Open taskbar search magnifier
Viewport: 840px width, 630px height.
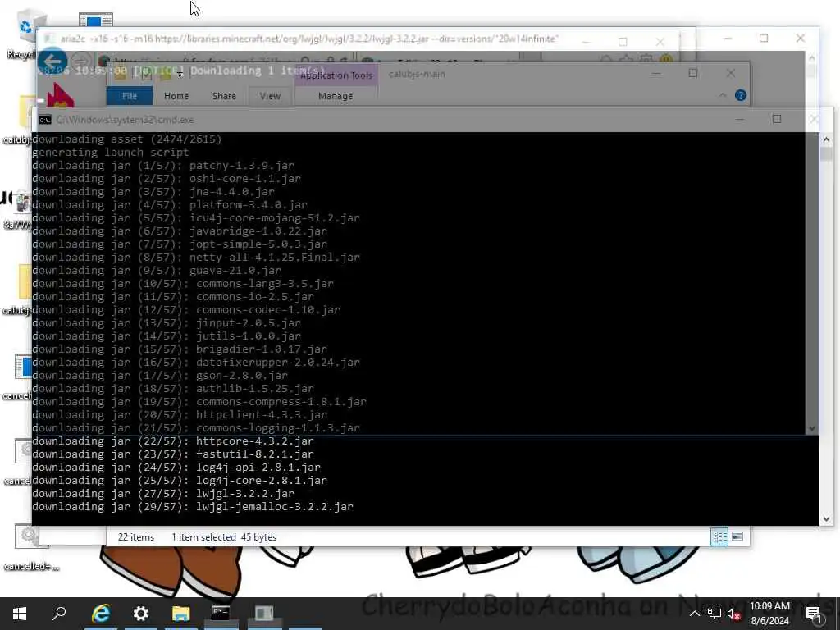tap(59, 614)
